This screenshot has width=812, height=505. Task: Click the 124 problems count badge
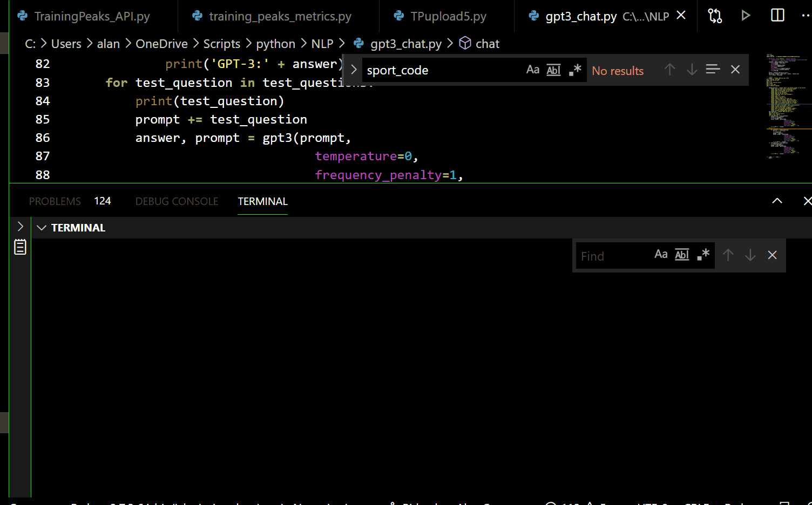[103, 201]
